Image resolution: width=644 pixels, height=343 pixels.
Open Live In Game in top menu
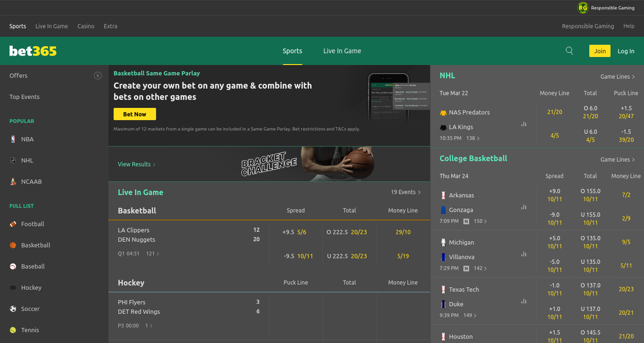[51, 26]
